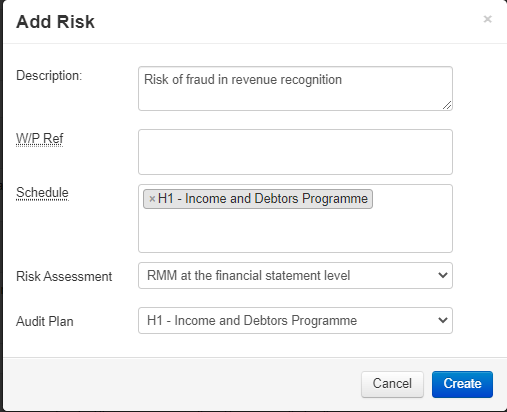
Task: Click the underlined Schedule label
Action: [x=42, y=193]
